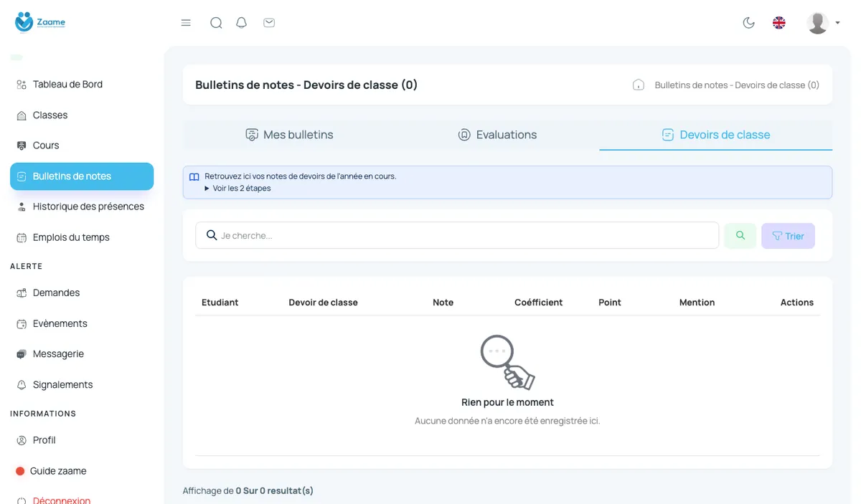Open the Profil page

[44, 440]
